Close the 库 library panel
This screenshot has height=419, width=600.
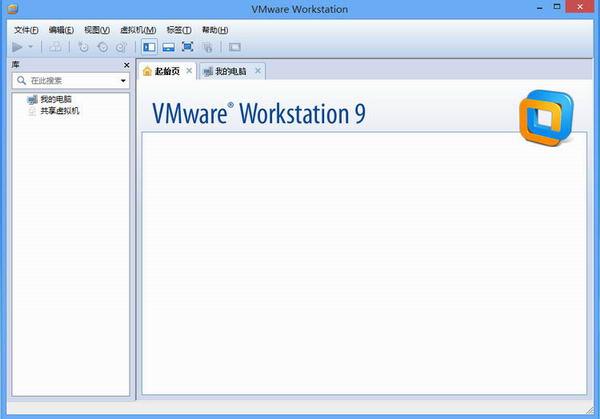tap(126, 65)
